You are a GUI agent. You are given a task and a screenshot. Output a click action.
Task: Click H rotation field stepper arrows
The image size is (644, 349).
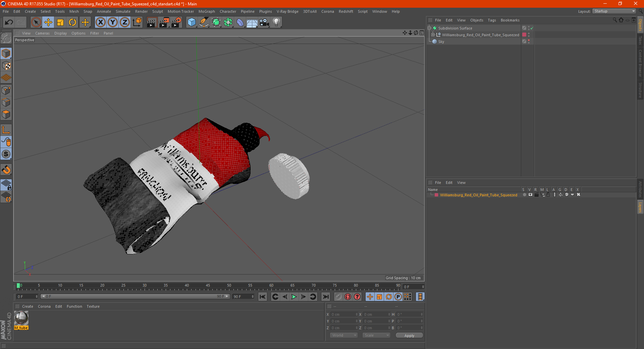coord(422,314)
